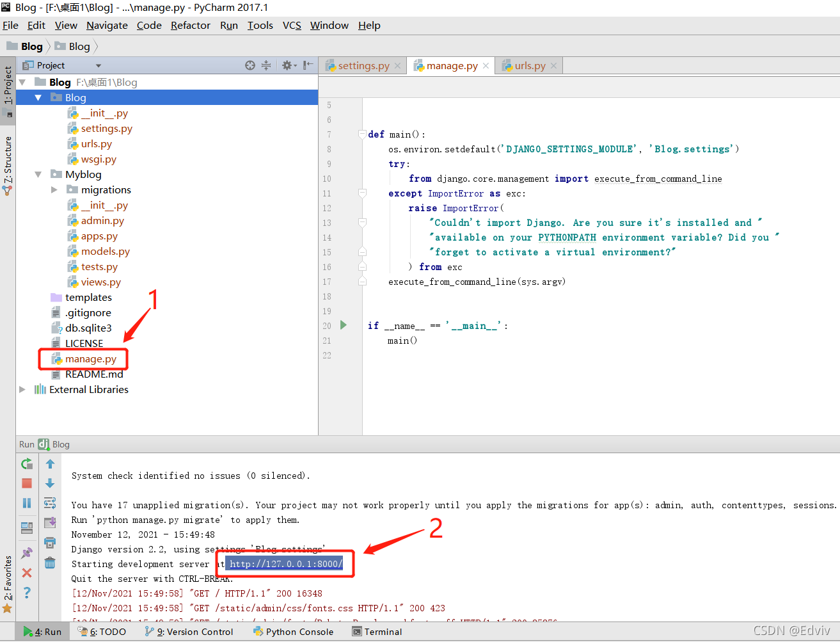Image resolution: width=840 pixels, height=642 pixels.
Task: Click the first Blog breadcrumb
Action: pyautogui.click(x=25, y=46)
